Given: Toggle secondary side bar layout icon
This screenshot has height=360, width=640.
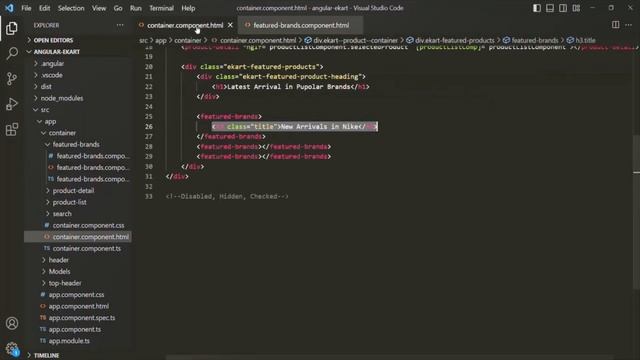Looking at the screenshot, I should click(x=563, y=8).
